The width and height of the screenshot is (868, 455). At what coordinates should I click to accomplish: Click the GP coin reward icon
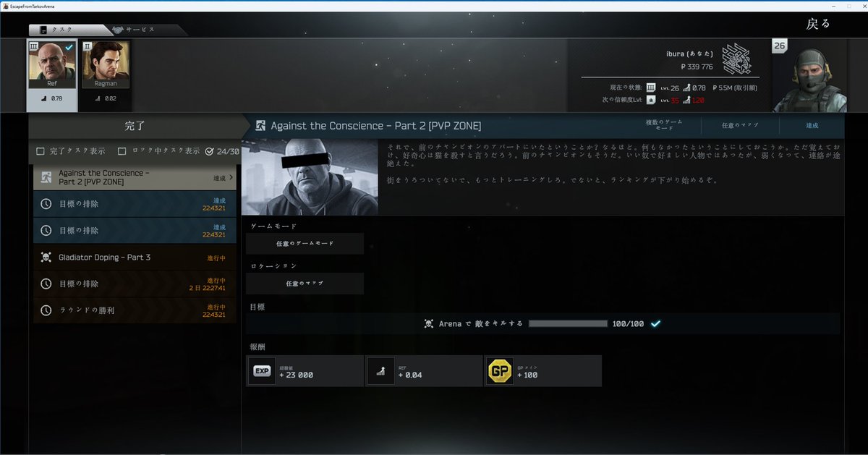pos(499,371)
